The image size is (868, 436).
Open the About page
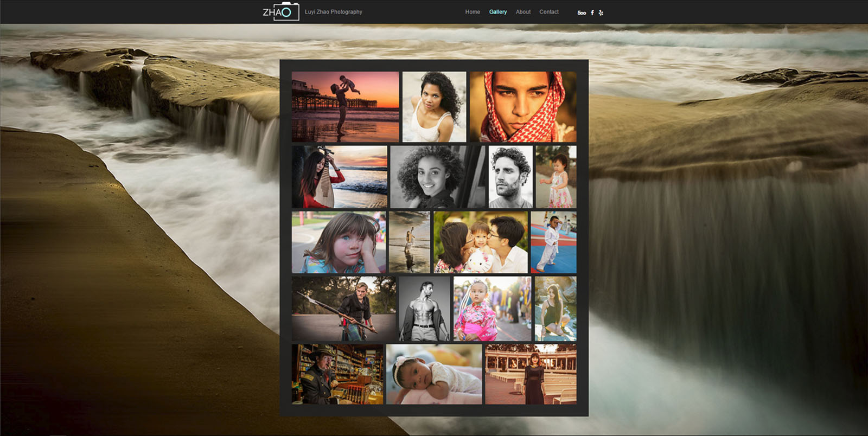523,12
